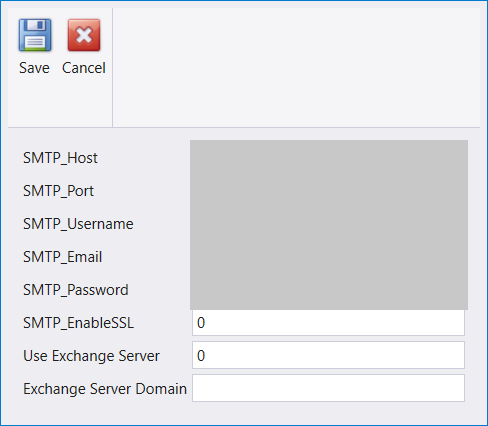The height and width of the screenshot is (426, 488).
Task: Click the red Cancel X icon
Action: tap(84, 35)
